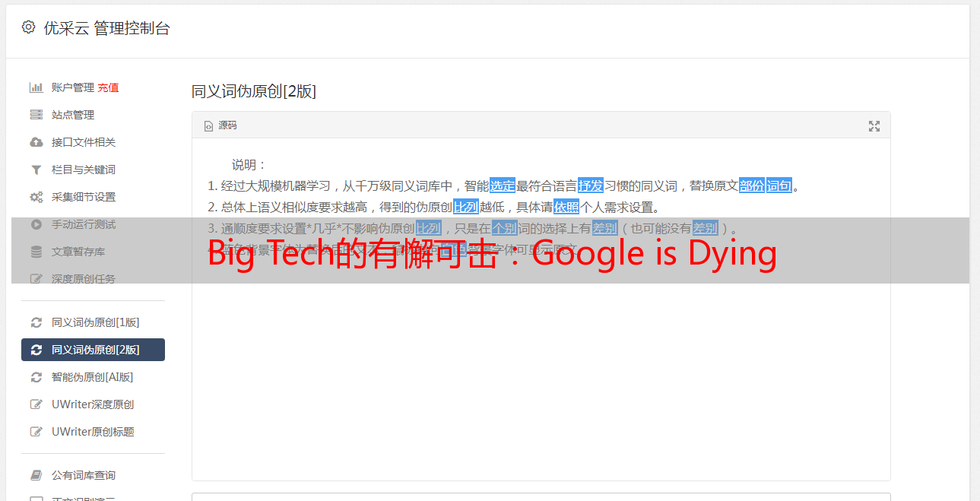This screenshot has height=501, width=980.
Task: Click the server icon beside 站点管理
Action: tap(36, 115)
